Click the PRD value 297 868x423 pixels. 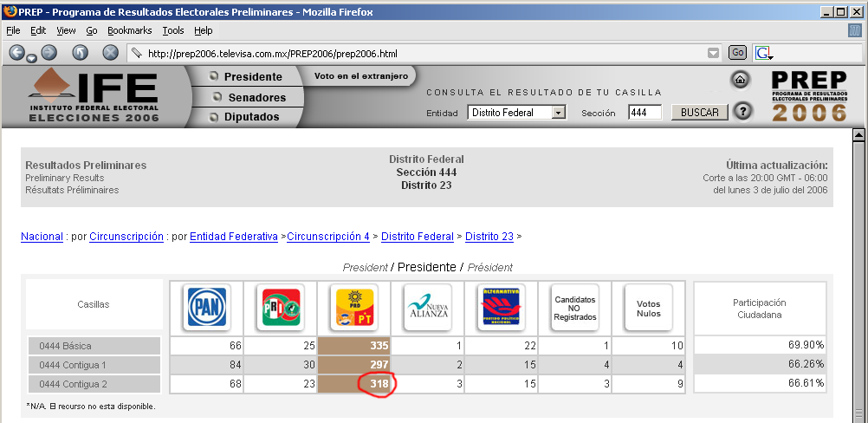coord(379,365)
